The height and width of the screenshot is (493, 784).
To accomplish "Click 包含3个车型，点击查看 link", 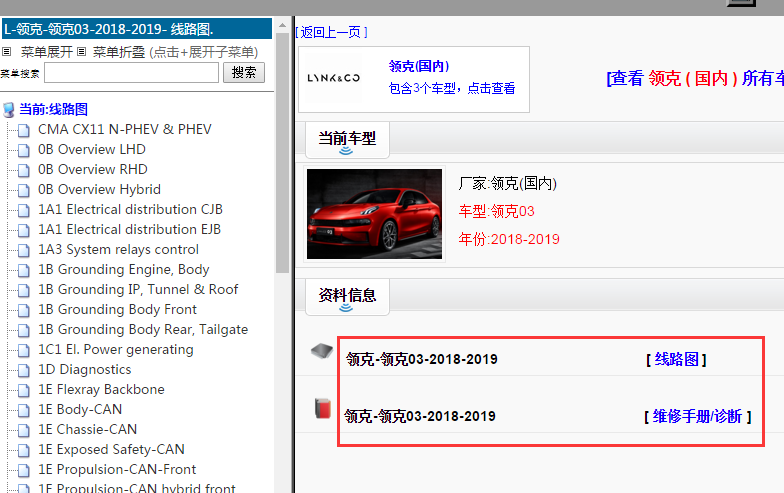I will coord(452,88).
